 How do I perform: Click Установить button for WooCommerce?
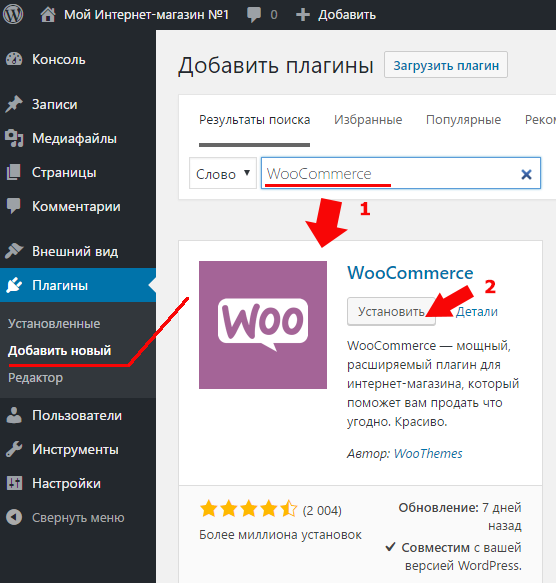click(391, 312)
